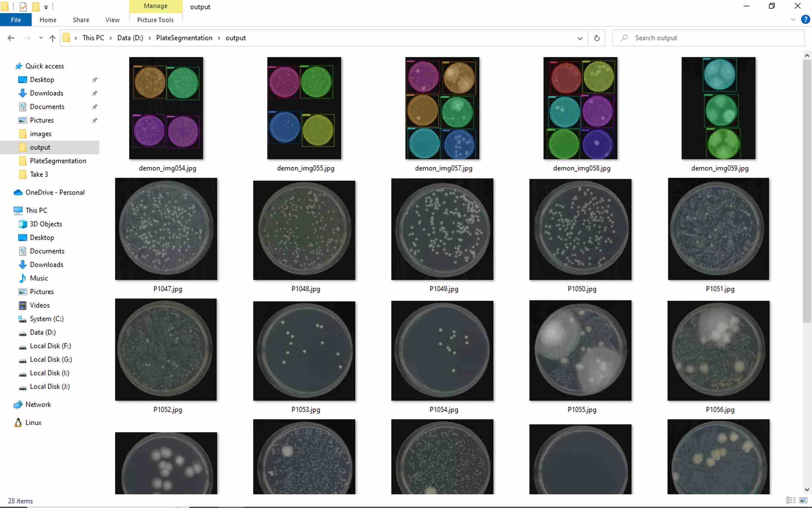Image resolution: width=812 pixels, height=508 pixels.
Task: Click the demon_img058.jpg file name
Action: pyautogui.click(x=581, y=168)
